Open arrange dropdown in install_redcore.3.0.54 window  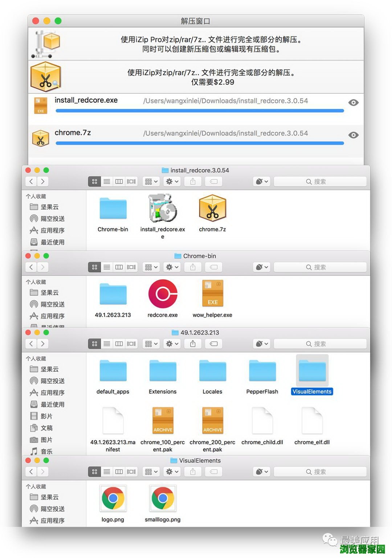(151, 181)
